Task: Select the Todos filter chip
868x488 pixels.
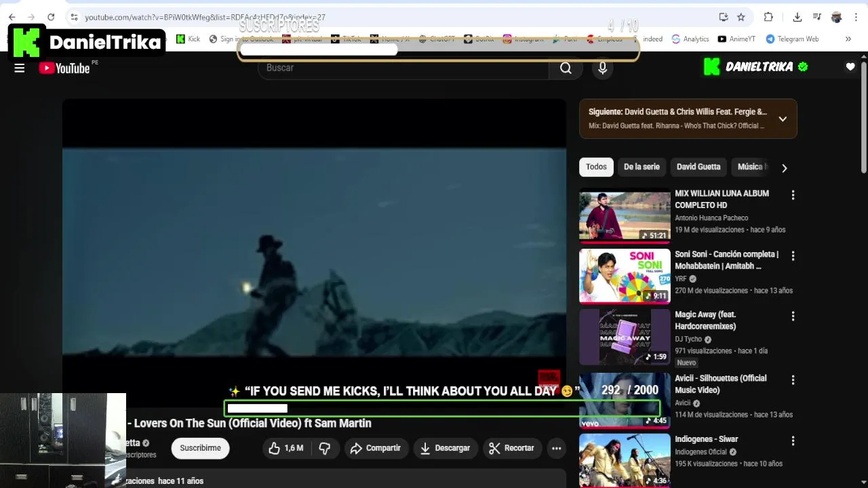Action: (596, 167)
